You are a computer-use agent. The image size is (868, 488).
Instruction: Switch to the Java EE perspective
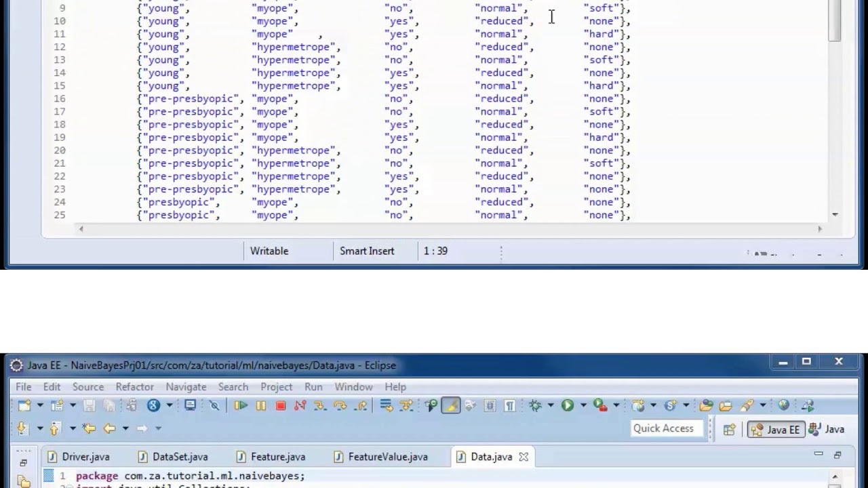(x=776, y=429)
